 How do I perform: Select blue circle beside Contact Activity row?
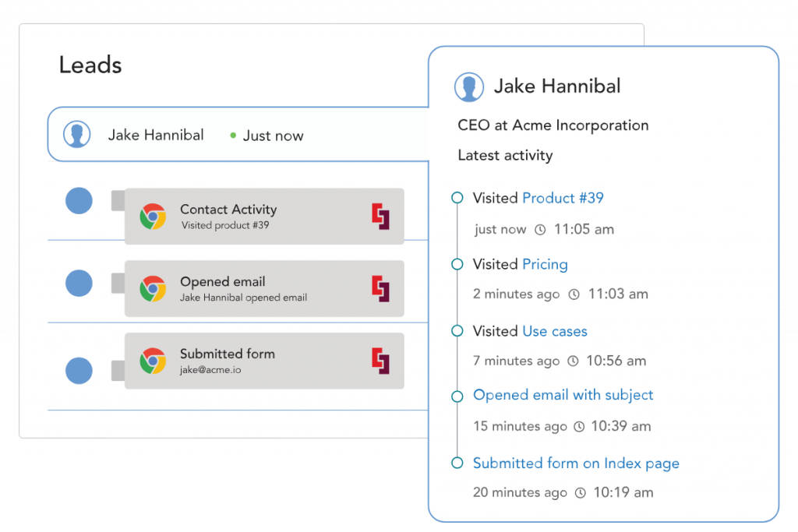[x=79, y=200]
